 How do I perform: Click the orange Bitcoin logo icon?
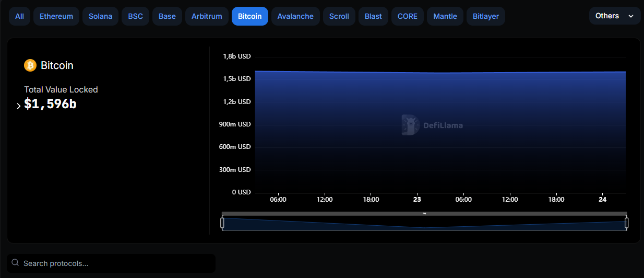tap(30, 65)
